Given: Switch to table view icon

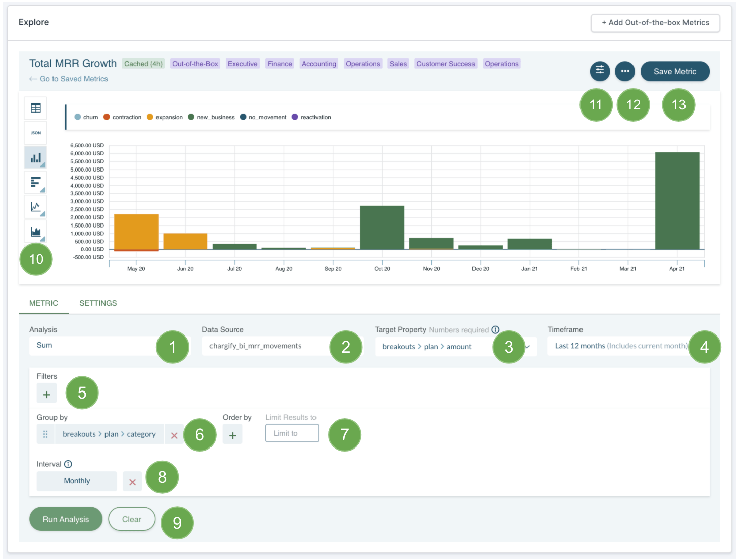Looking at the screenshot, I should point(35,108).
